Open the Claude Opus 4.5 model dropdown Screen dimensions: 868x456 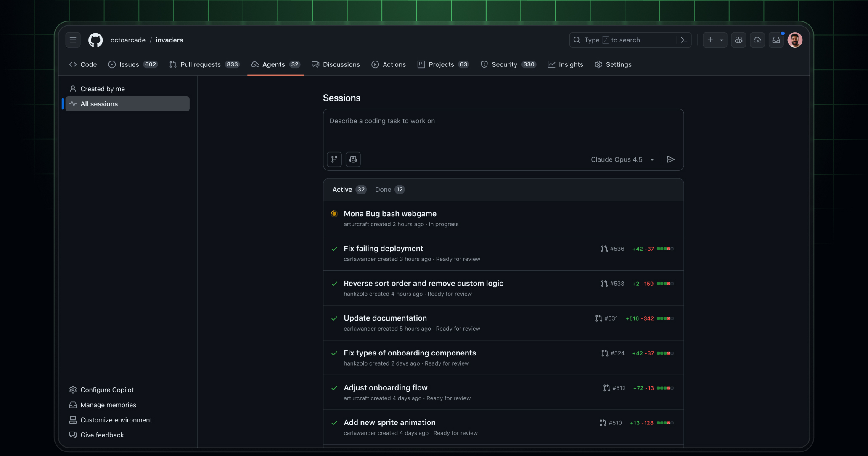click(622, 159)
